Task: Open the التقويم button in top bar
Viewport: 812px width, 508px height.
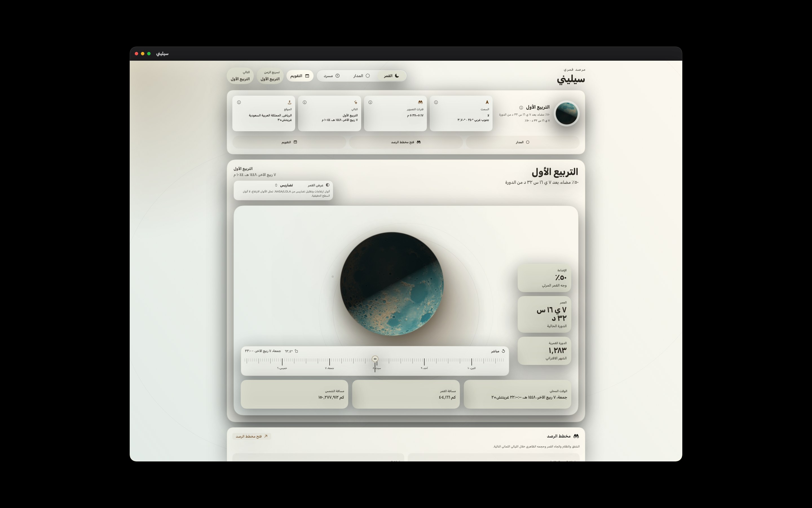Action: click(x=300, y=76)
